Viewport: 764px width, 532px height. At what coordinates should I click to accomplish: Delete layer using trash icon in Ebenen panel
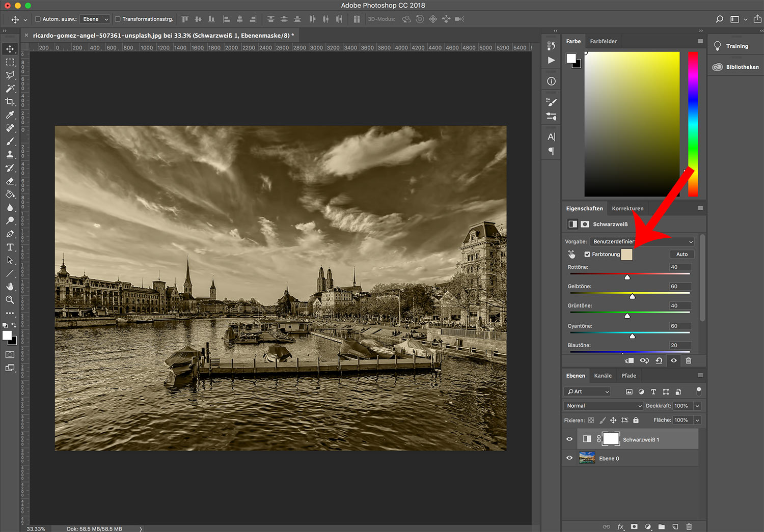point(689,527)
